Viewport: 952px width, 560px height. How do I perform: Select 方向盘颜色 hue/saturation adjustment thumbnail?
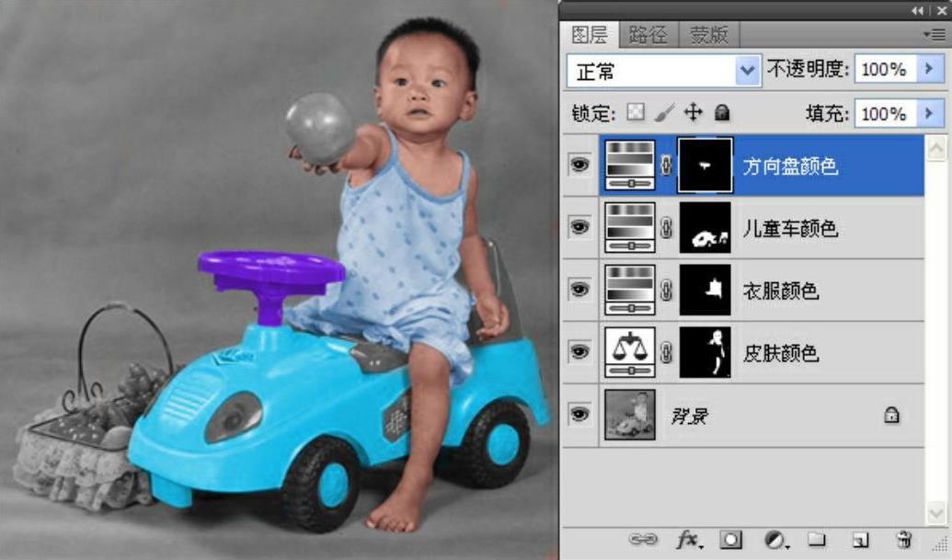click(x=630, y=165)
